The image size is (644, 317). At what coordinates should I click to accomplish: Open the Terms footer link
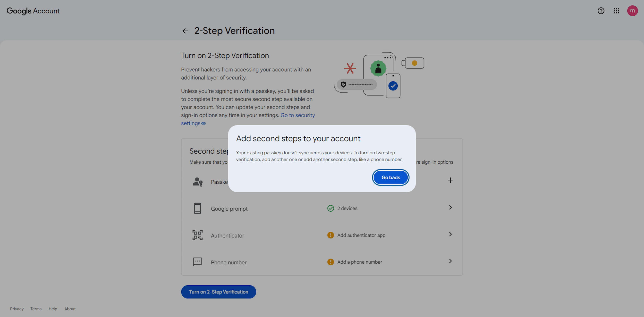click(36, 309)
